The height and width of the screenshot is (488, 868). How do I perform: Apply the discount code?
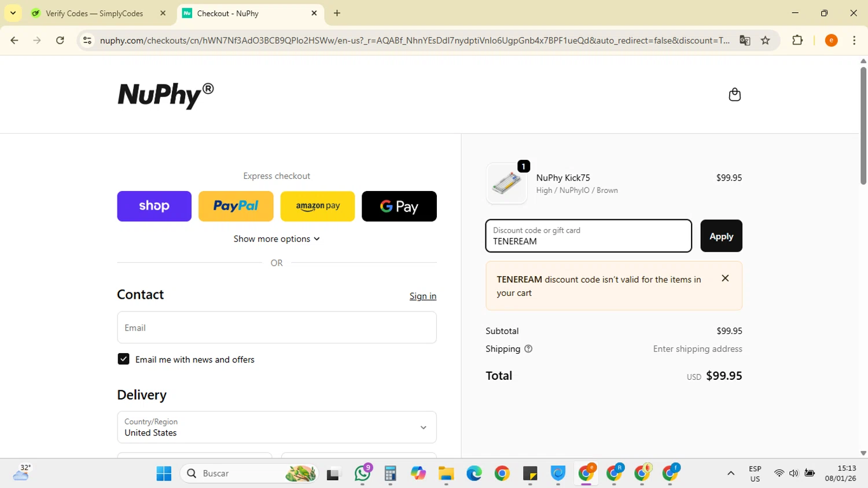pos(721,236)
